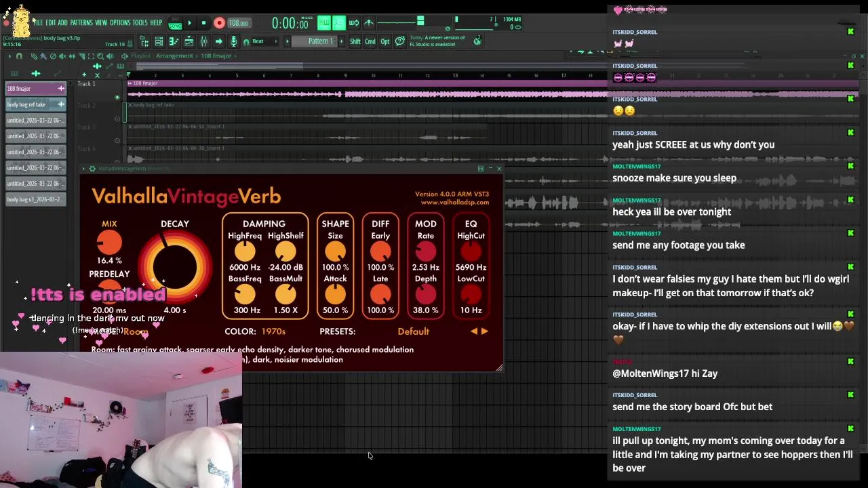Click the EQ HighCut knob
Image resolution: width=868 pixels, height=488 pixels.
tap(471, 251)
